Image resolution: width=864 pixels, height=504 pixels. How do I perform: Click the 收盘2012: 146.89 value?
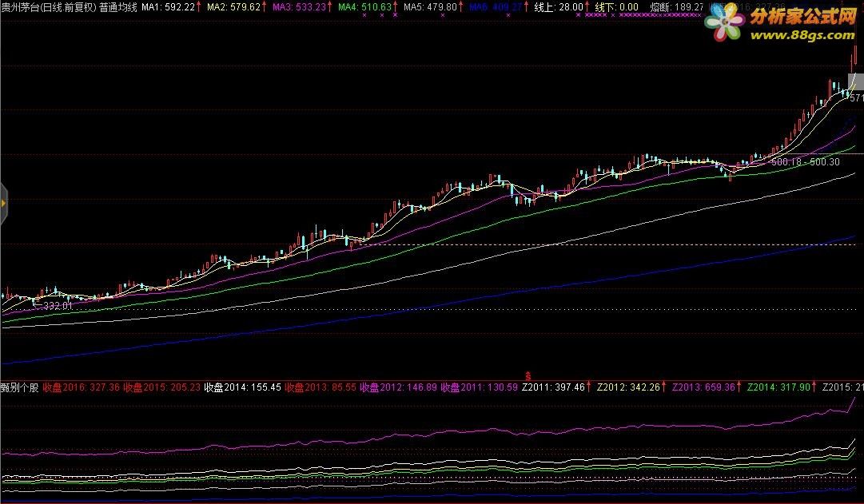point(398,387)
